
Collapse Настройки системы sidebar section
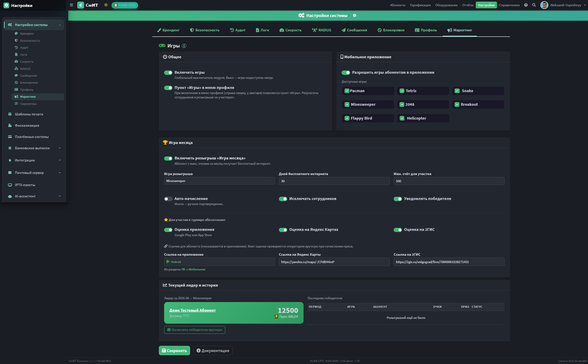[34, 25]
